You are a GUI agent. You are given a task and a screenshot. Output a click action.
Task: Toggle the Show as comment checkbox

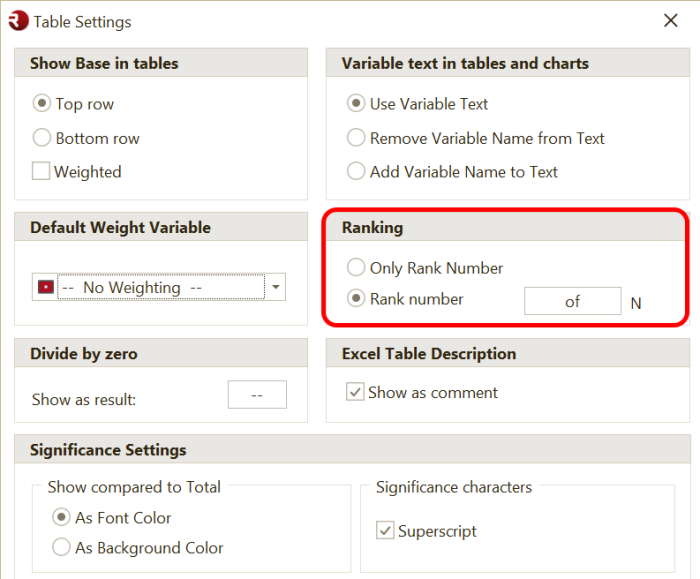(355, 392)
